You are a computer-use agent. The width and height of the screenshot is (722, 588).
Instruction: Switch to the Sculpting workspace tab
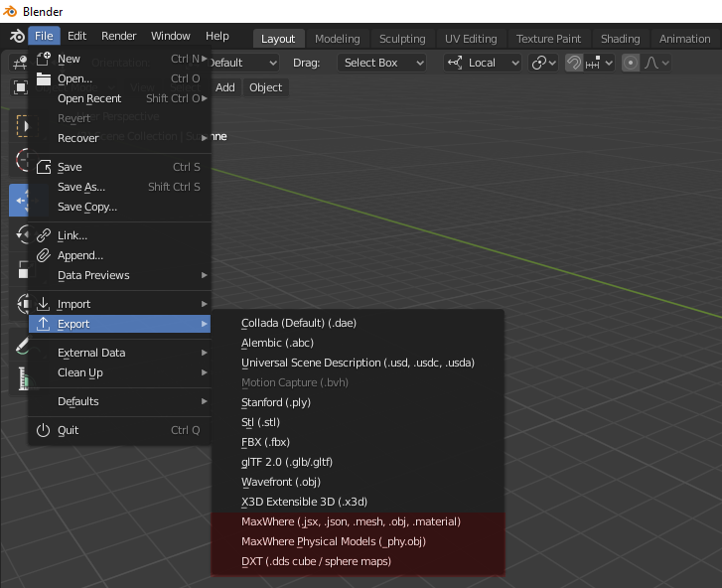click(402, 39)
